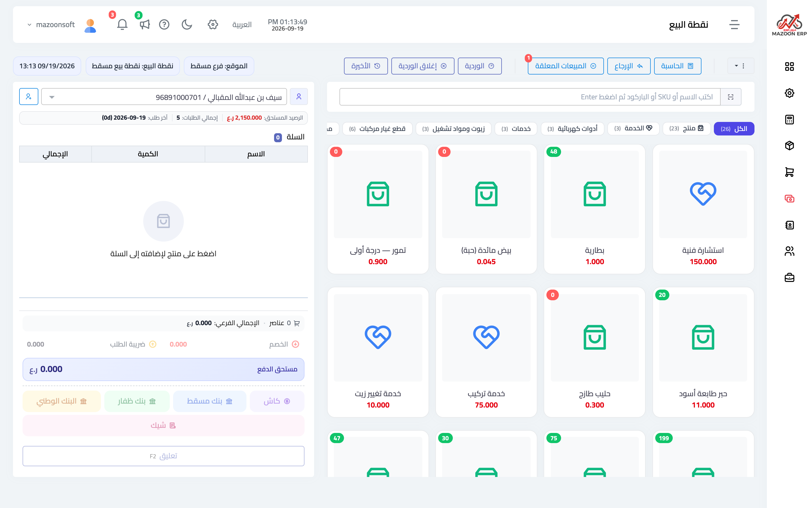Image resolution: width=812 pixels, height=508 pixels.
Task: Select the red point-of-sale sidebar icon
Action: [789, 199]
